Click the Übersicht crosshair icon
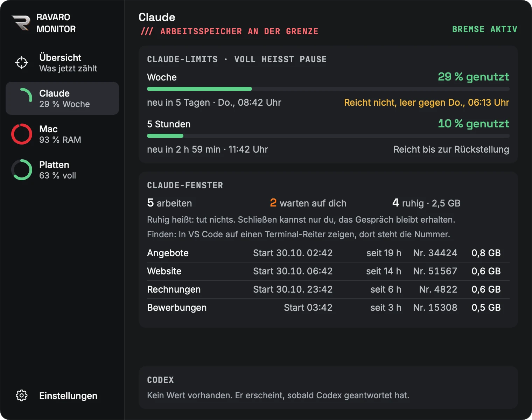 coord(22,63)
